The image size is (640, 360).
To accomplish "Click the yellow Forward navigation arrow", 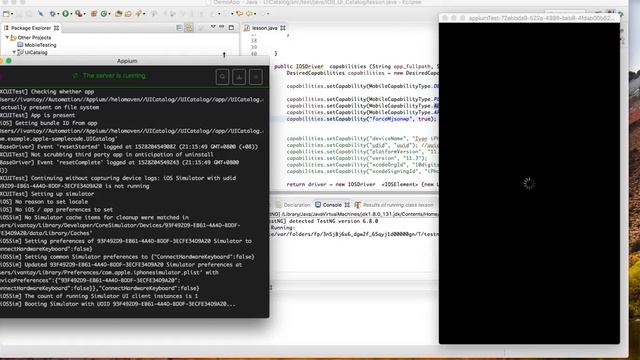I will click(x=249, y=13).
